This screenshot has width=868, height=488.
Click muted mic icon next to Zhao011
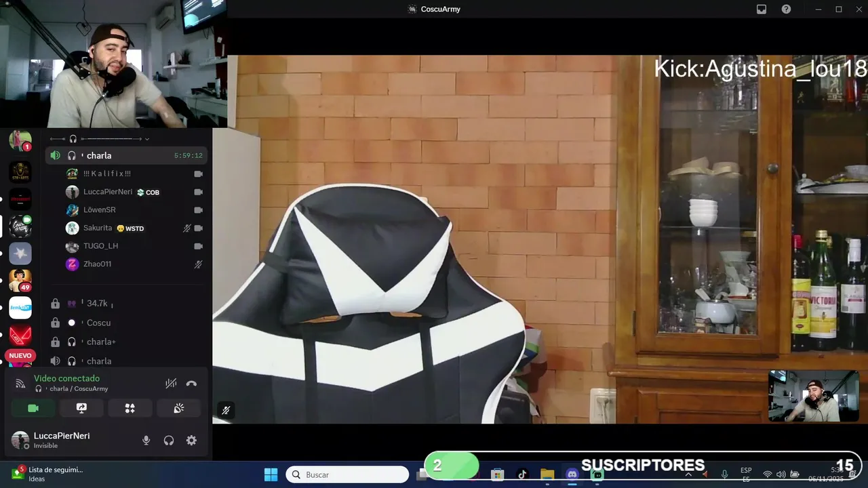click(198, 264)
